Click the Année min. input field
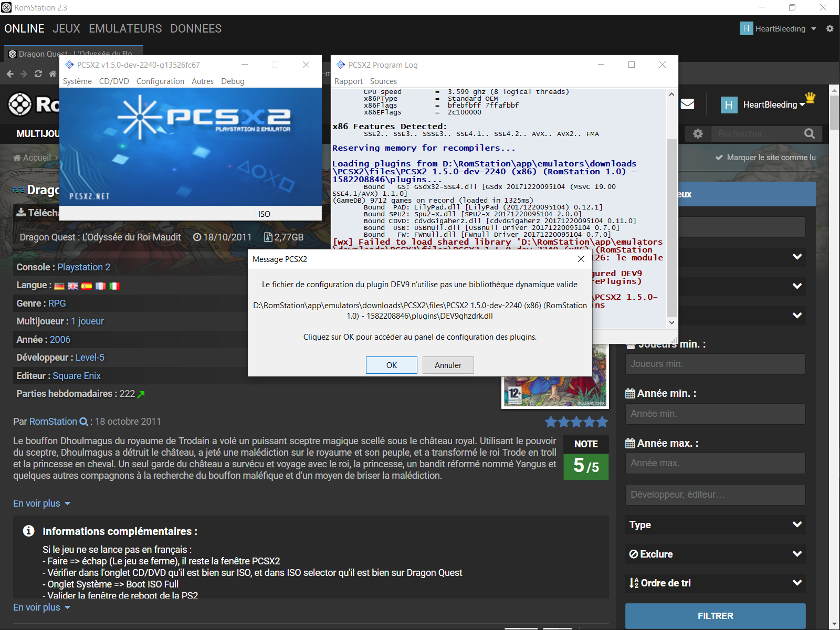This screenshot has height=630, width=840. pos(716,414)
